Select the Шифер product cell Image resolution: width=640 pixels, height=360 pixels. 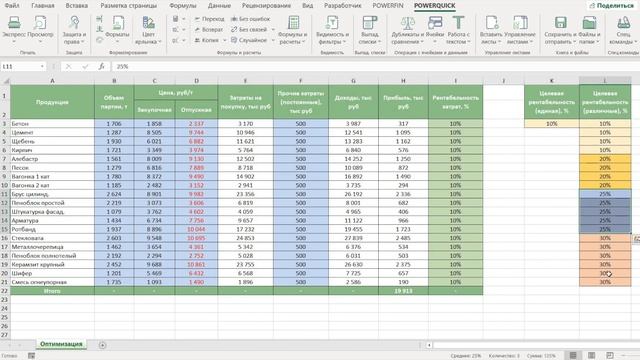click(x=52, y=273)
